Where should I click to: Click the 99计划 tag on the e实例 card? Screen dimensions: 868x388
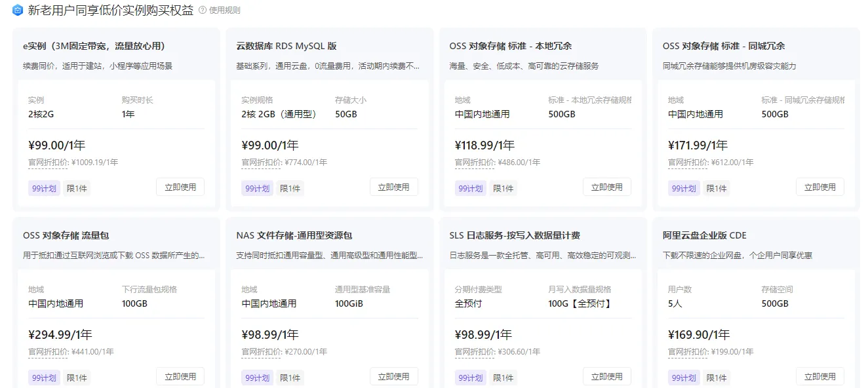43,187
